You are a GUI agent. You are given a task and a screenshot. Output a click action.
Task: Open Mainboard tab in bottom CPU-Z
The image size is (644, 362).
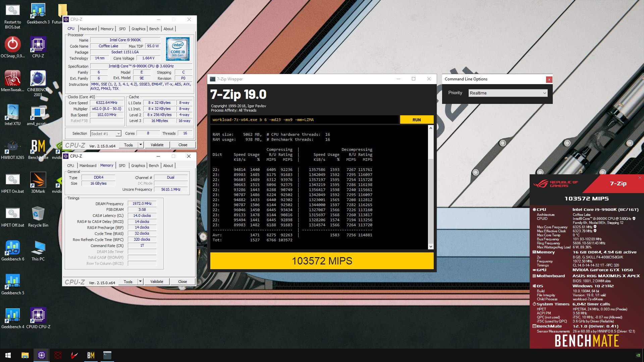[x=88, y=166]
